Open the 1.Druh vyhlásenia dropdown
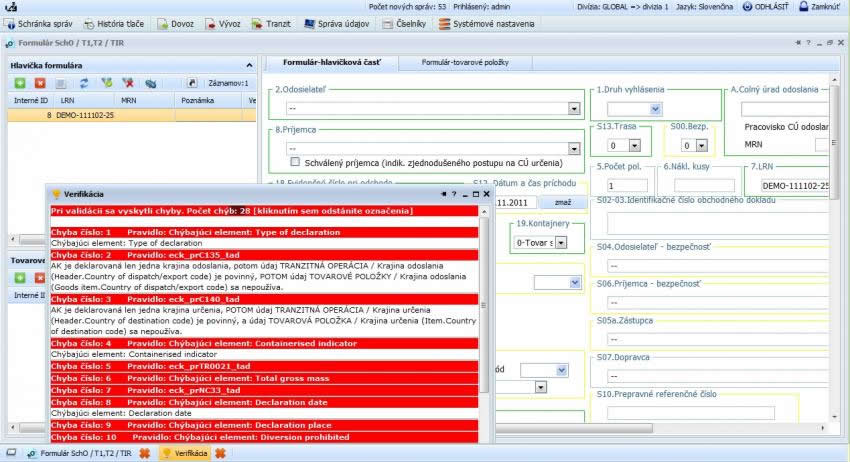The height and width of the screenshot is (462, 850). click(655, 109)
